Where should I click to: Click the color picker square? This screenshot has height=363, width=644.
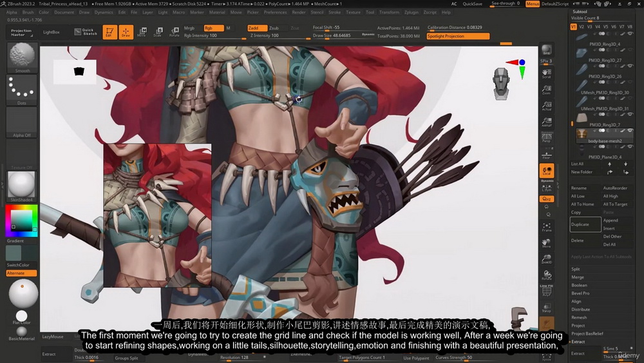[x=21, y=221]
